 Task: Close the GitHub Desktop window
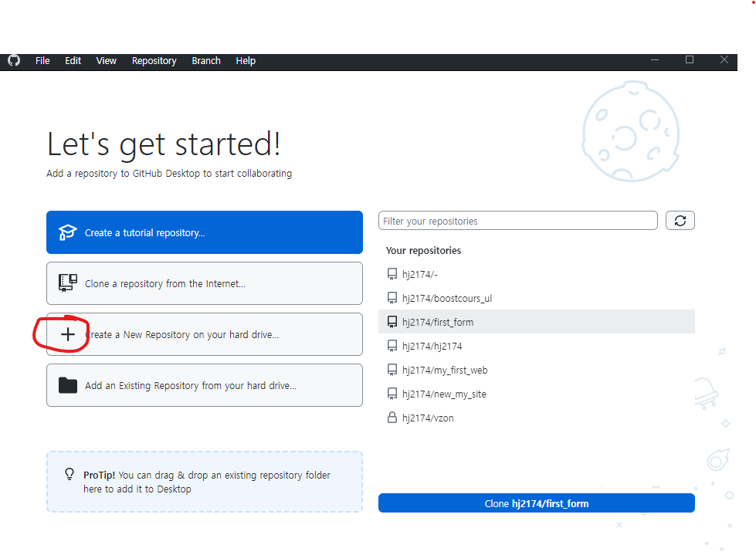724,59
